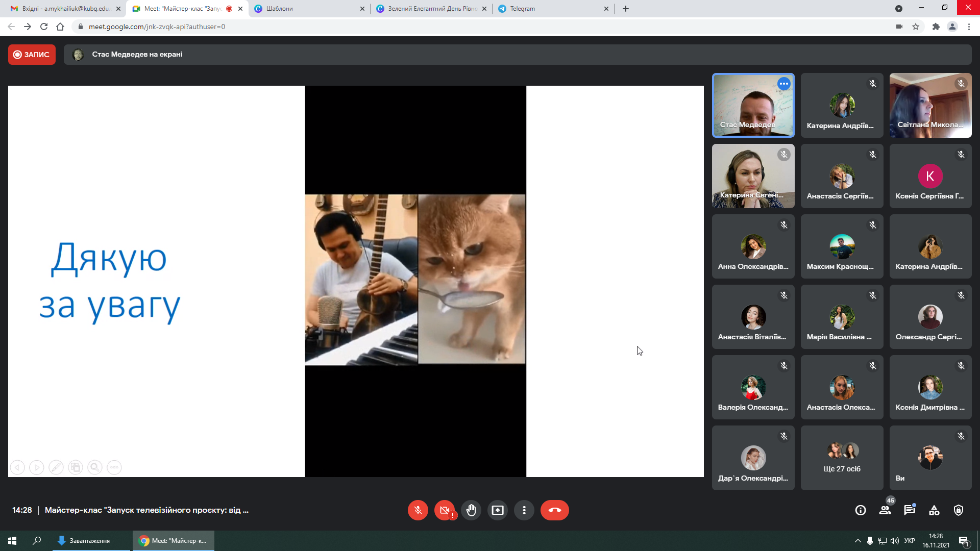Screen dimensions: 980x551
Task: Click the present screen button
Action: pos(497,510)
